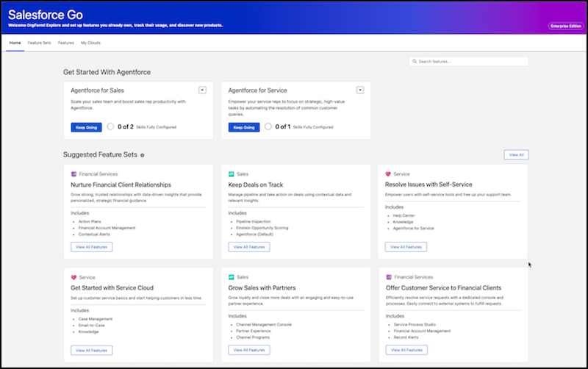Click the Einstein Opportunity Scoring list item
This screenshot has width=588, height=369.
262,228
